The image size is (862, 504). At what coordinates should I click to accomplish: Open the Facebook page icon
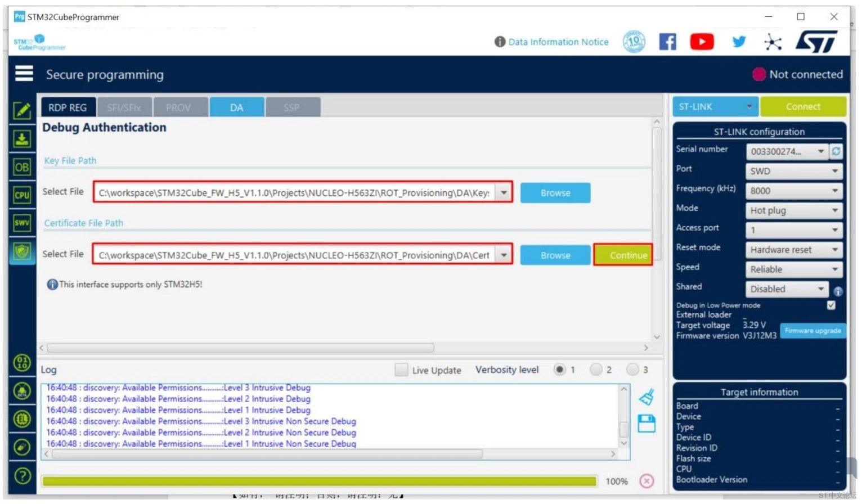tap(667, 42)
